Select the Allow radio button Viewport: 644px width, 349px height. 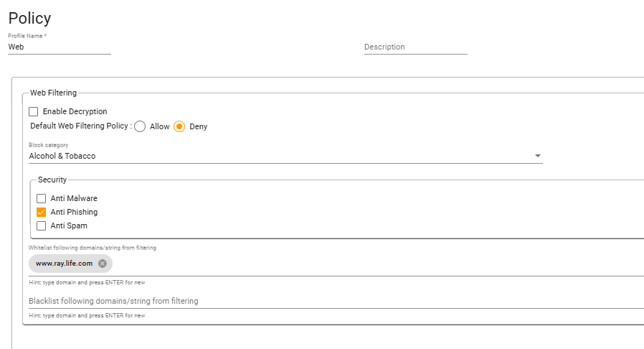(x=140, y=126)
